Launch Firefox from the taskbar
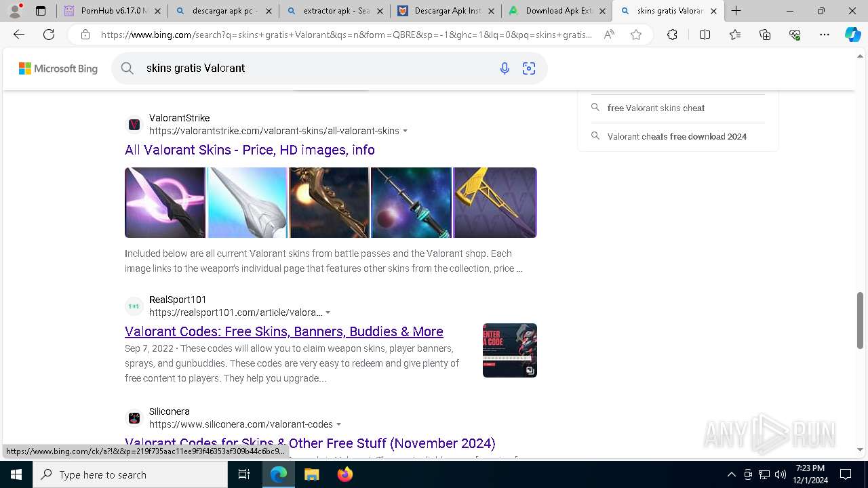 (x=344, y=474)
